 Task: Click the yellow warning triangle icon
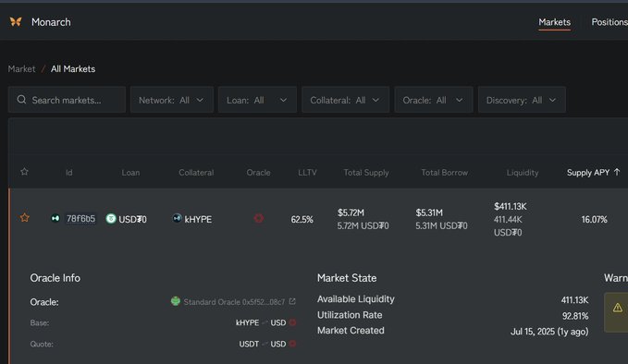[618, 308]
